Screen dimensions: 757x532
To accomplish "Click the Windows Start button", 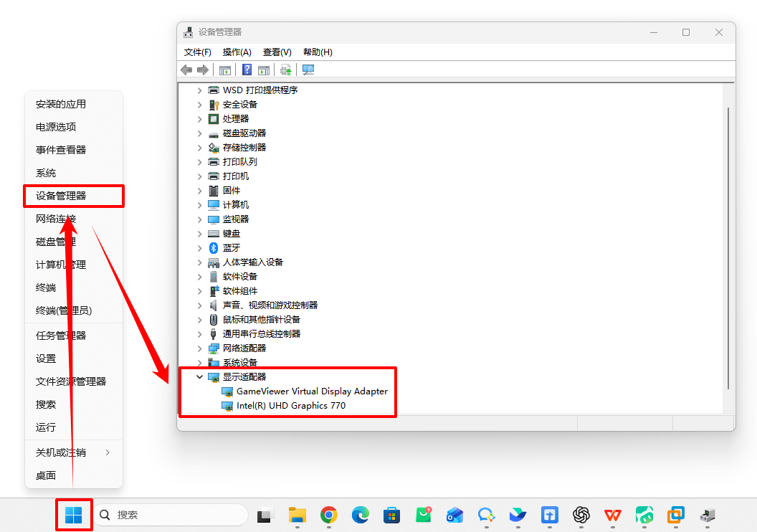I will click(x=73, y=515).
